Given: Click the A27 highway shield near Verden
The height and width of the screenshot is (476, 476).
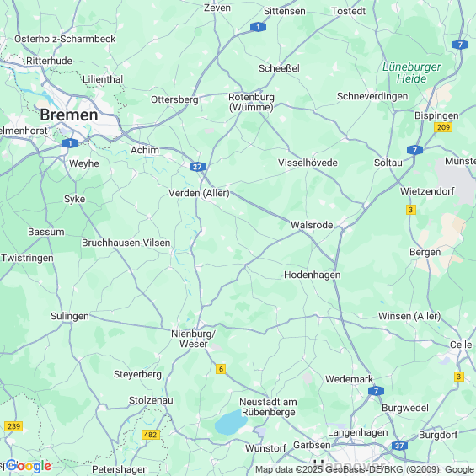Looking at the screenshot, I should click(197, 167).
